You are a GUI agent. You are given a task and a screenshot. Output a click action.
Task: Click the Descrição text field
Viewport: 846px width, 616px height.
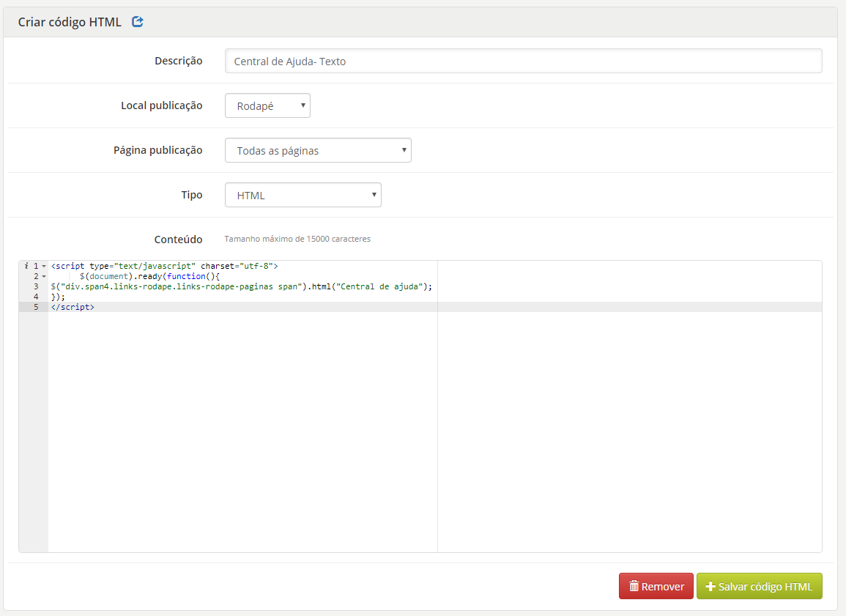pos(524,61)
